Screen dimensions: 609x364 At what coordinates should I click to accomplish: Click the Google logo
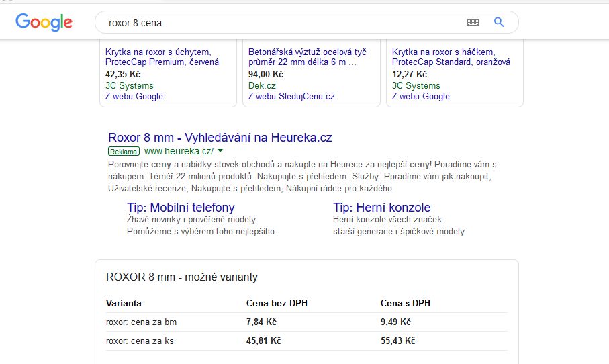(44, 22)
